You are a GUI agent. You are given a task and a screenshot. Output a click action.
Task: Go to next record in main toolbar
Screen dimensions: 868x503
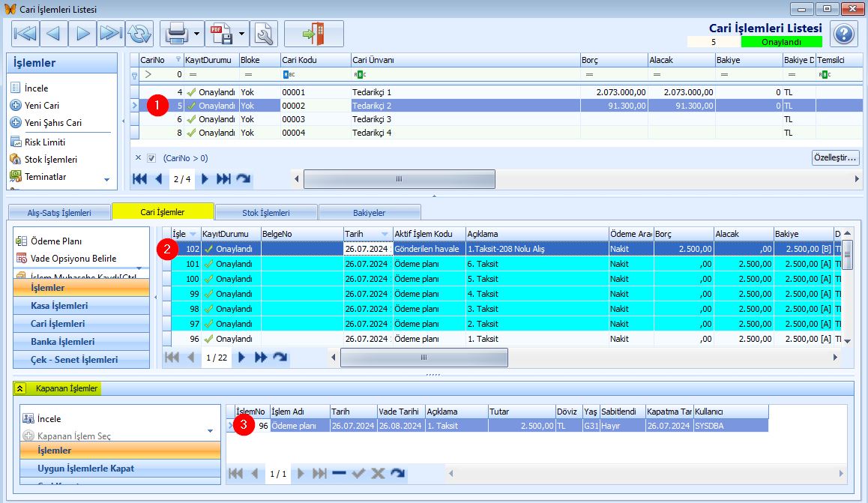[x=82, y=34]
